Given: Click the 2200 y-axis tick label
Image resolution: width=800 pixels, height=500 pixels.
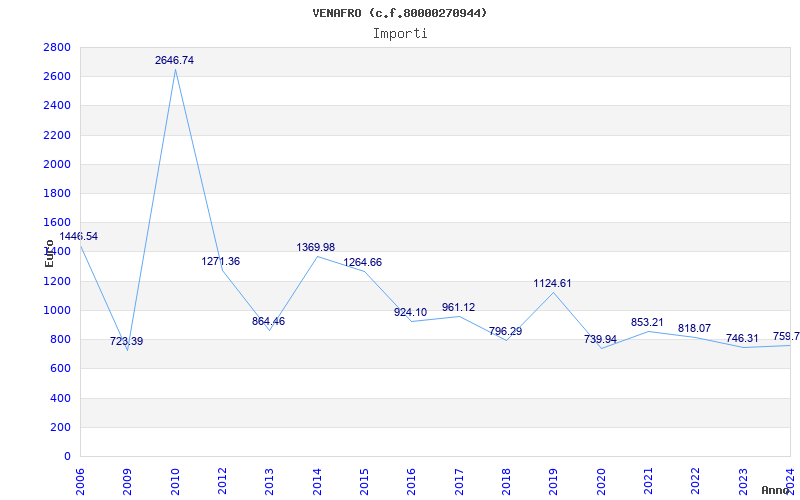Looking at the screenshot, I should click(57, 135).
